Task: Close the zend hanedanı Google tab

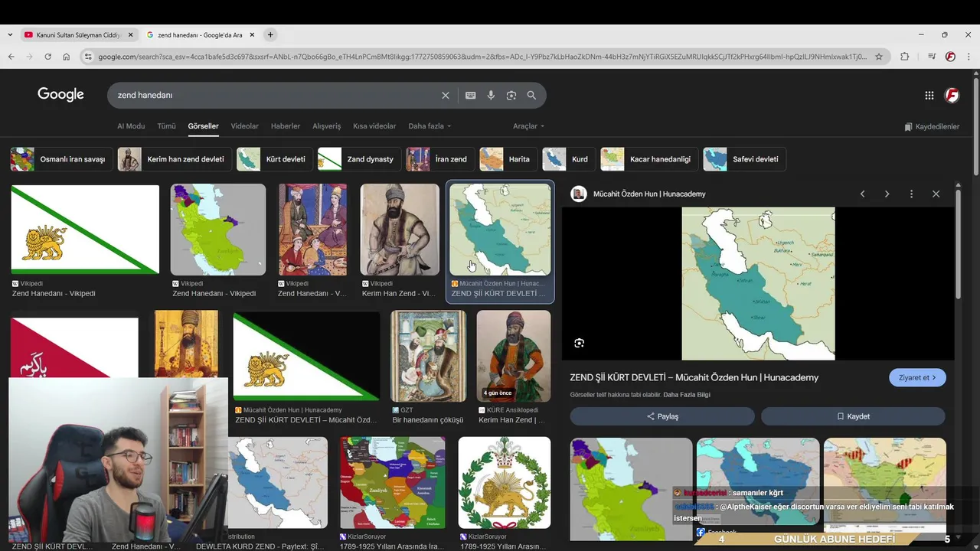Action: (252, 34)
